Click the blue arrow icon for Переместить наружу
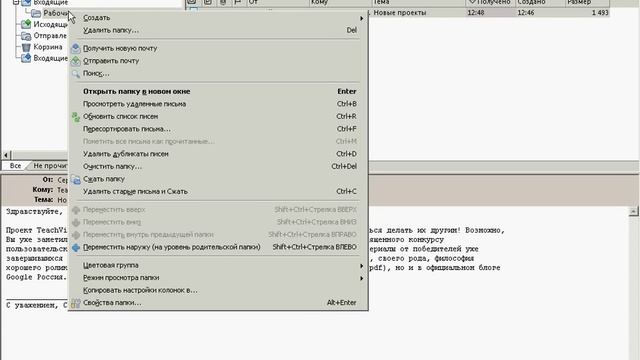 tap(76, 247)
